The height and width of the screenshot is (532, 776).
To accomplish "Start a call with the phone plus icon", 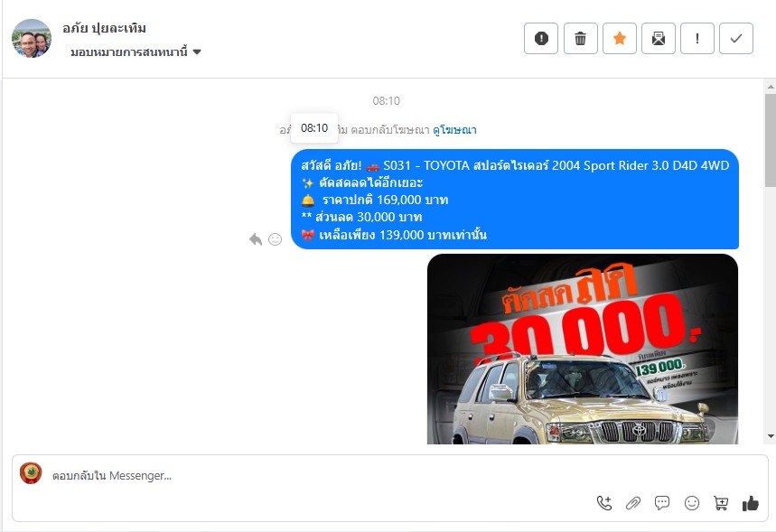I will [x=603, y=503].
